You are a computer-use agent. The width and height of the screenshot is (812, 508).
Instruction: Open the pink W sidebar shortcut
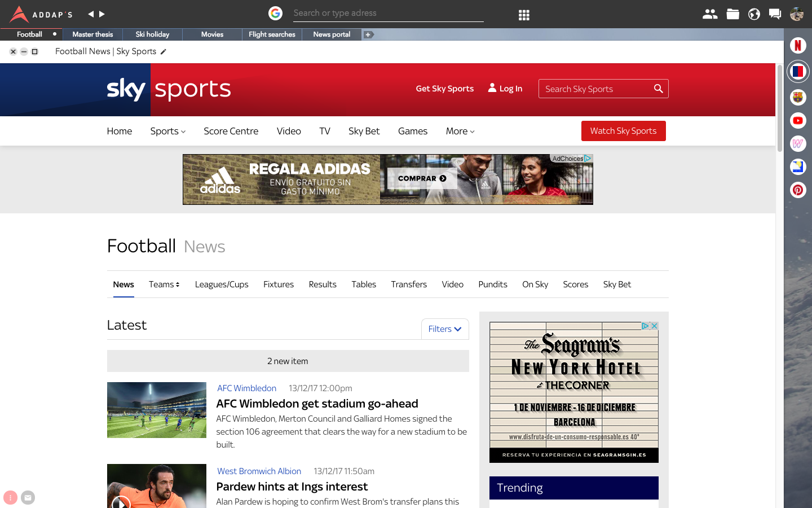(797, 143)
